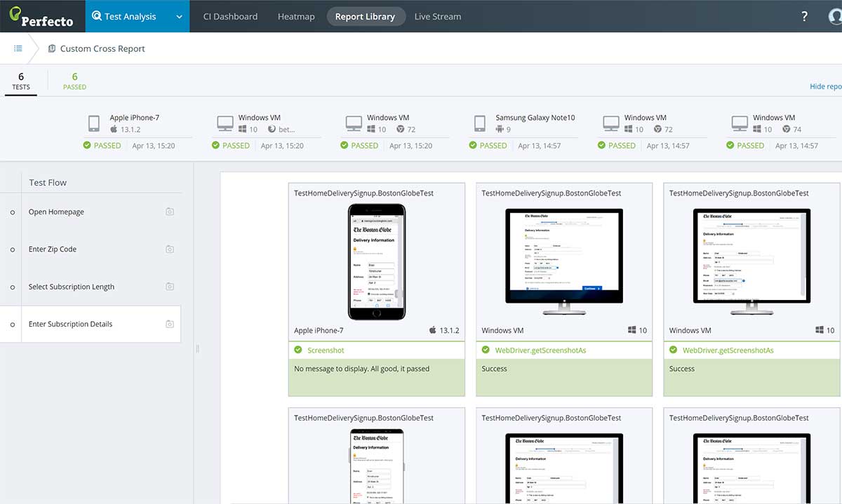Click the Hide report link
Viewport: 842px width, 504px height.
pos(825,86)
